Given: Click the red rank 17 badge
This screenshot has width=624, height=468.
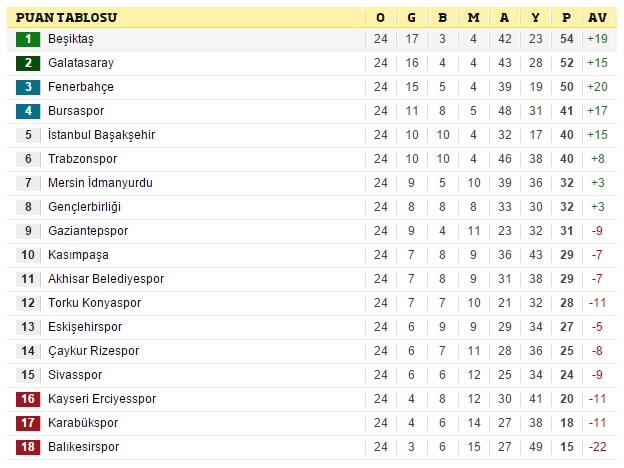Looking at the screenshot, I should tap(28, 423).
